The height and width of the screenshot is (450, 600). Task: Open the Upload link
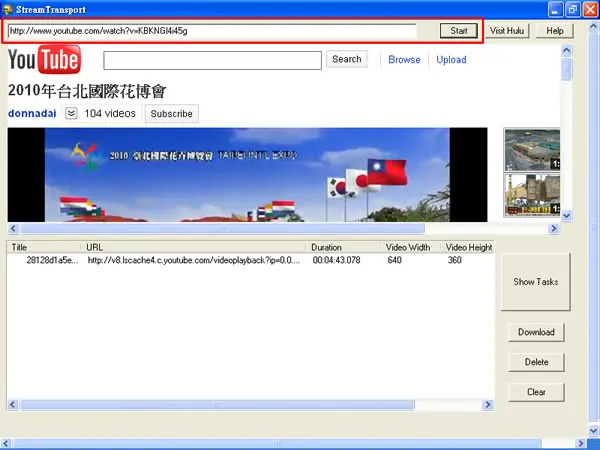click(451, 60)
